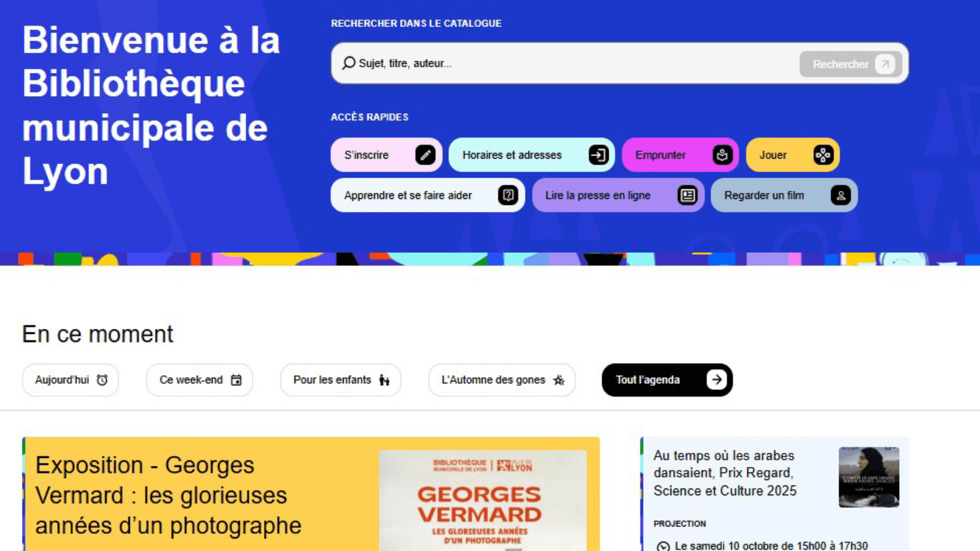Click 'RECHERCHER DANS LE CATALOGUE' label

tap(416, 23)
